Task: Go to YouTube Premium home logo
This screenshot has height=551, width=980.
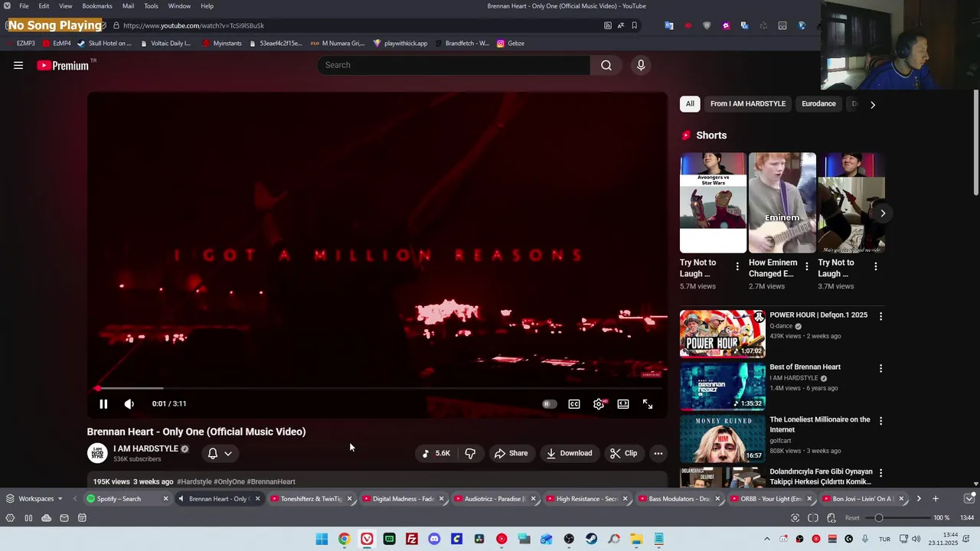Action: pyautogui.click(x=63, y=66)
